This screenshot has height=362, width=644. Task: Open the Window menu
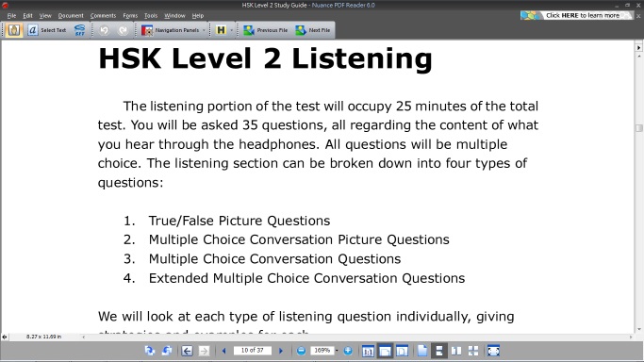(174, 16)
